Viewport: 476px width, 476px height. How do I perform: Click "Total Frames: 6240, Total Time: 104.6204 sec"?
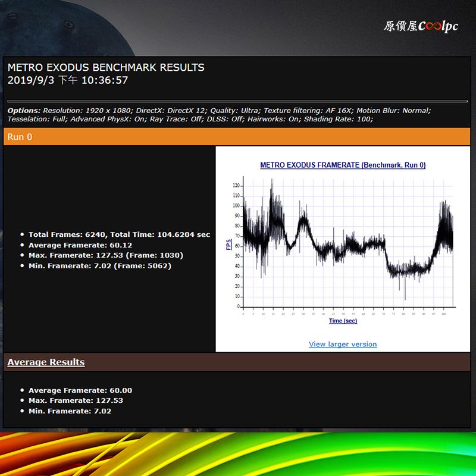[120, 234]
